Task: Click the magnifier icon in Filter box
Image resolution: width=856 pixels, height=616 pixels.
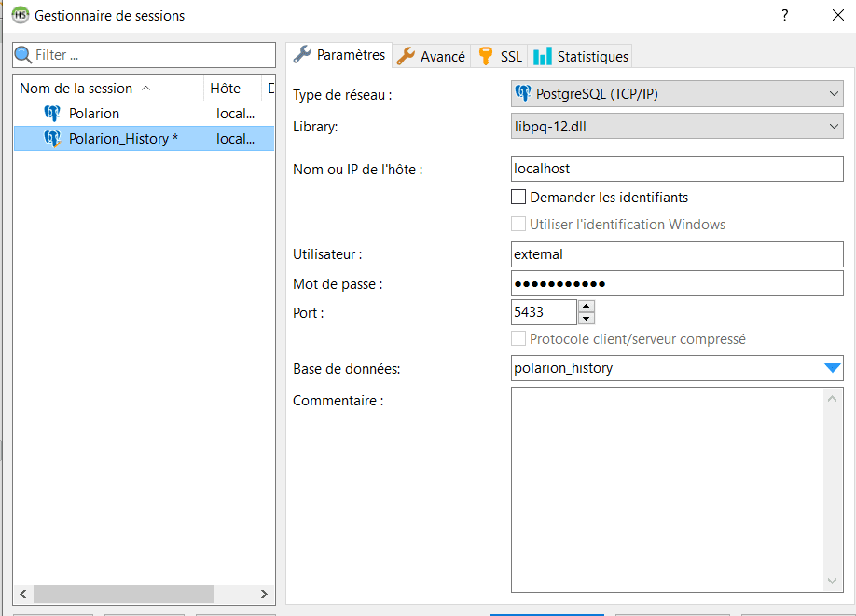Action: (x=23, y=55)
